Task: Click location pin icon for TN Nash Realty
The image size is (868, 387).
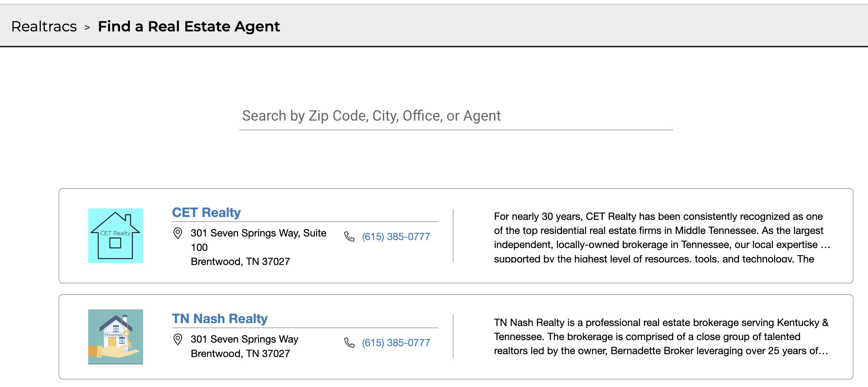Action: [178, 339]
